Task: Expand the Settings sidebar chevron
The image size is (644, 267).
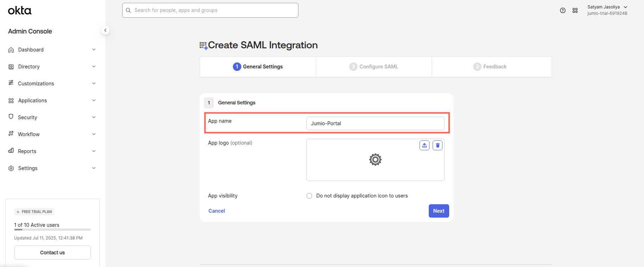Action: pos(94,168)
